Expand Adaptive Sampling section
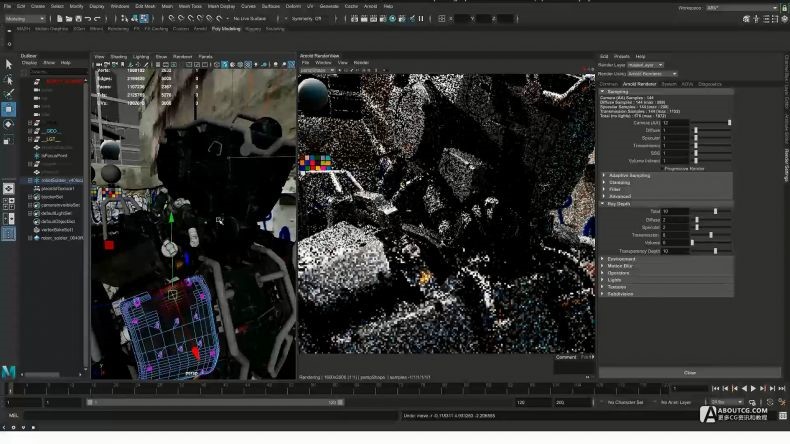Screen dimensions: 790x444 (x=605, y=175)
